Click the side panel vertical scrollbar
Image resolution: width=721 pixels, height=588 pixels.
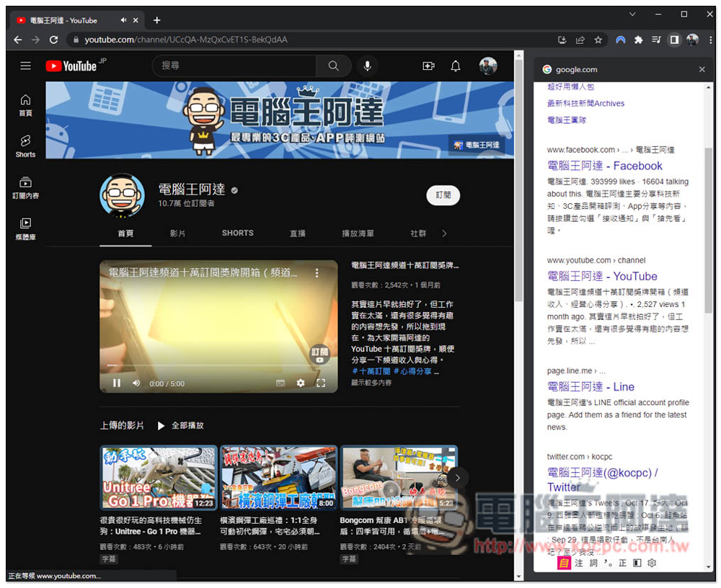click(x=709, y=230)
